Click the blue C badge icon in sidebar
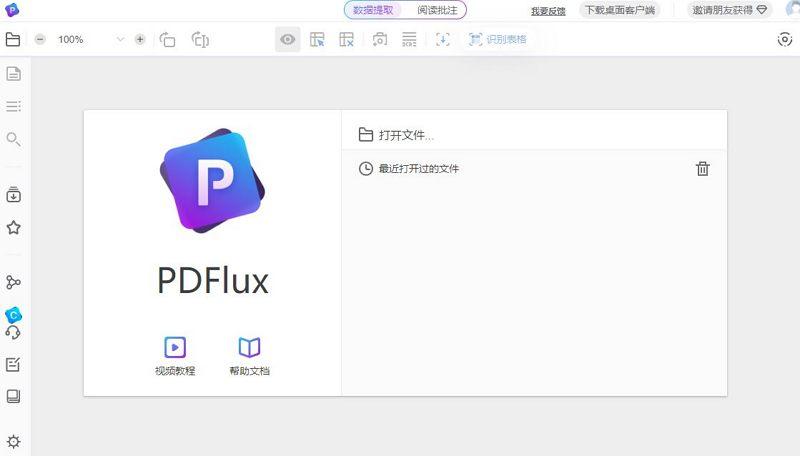 (x=13, y=315)
